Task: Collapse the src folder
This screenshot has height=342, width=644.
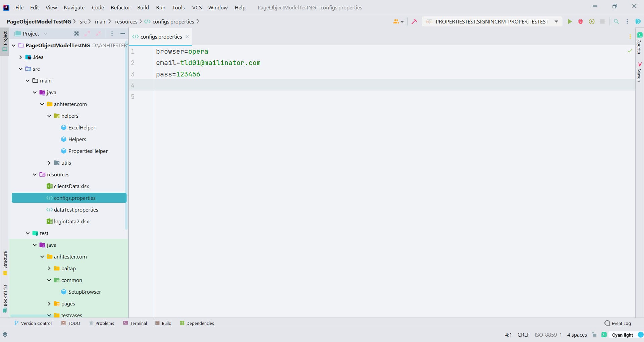Action: coord(21,69)
